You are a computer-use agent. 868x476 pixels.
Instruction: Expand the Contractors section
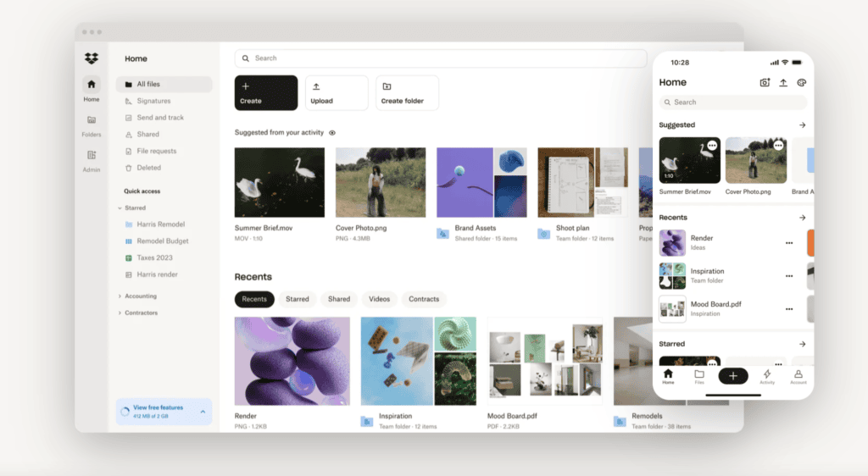click(120, 313)
